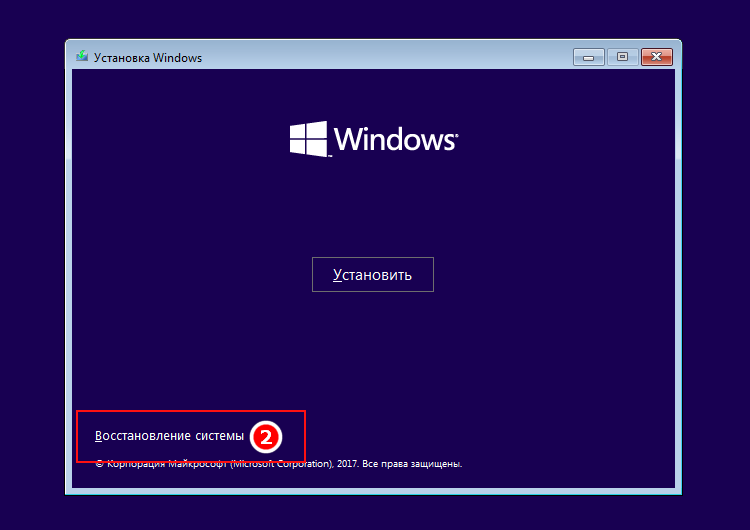Click the Microsoft Corporation 2017 copyright text
The width and height of the screenshot is (750, 530).
pos(279,464)
